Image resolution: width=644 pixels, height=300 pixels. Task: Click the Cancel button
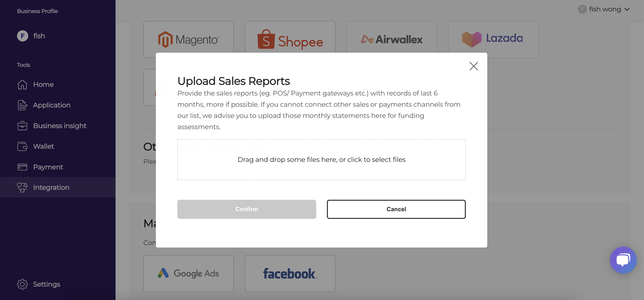tap(396, 209)
